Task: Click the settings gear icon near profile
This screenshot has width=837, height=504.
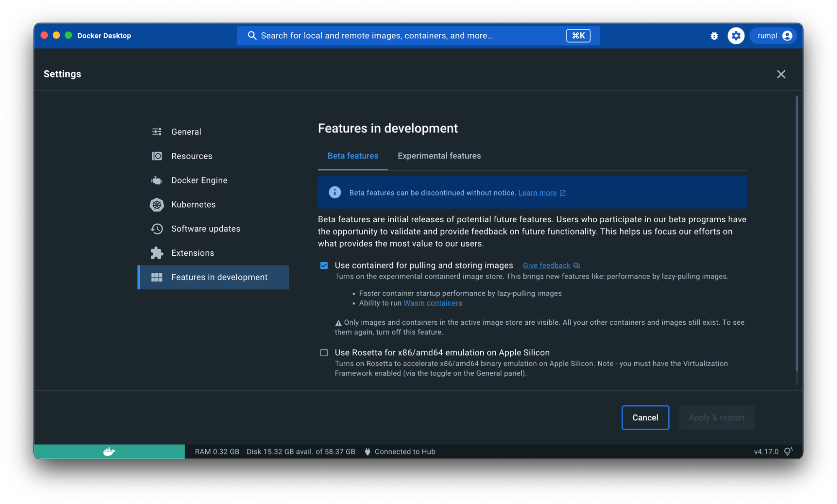Action: pos(736,36)
